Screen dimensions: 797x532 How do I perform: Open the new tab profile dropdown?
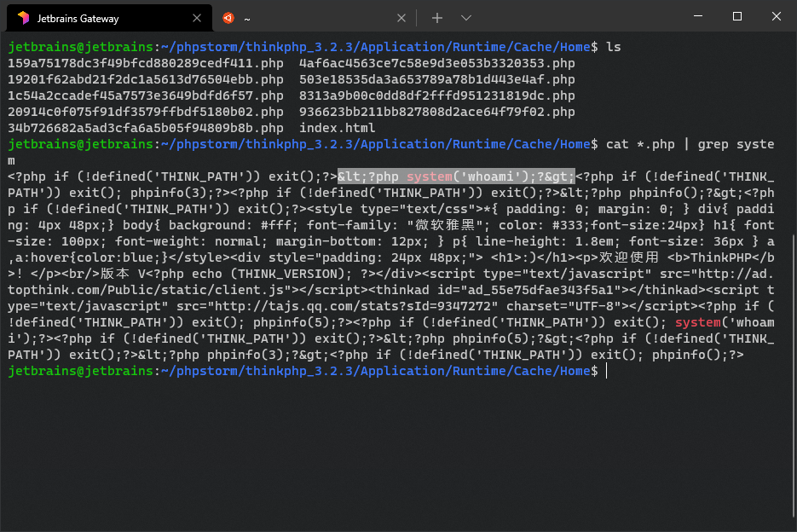click(466, 18)
